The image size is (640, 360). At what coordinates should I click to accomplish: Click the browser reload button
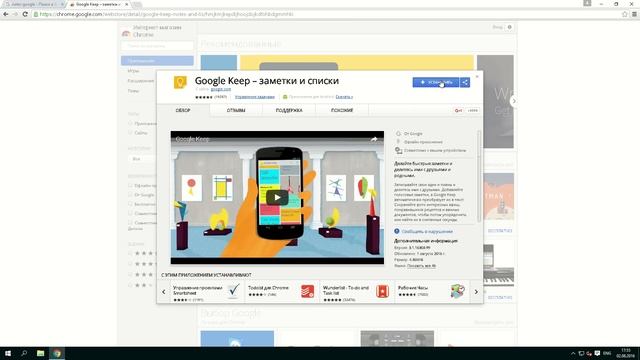click(x=25, y=14)
